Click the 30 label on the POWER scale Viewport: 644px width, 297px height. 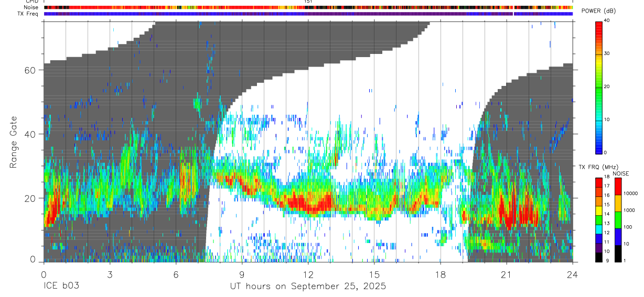[x=607, y=53]
